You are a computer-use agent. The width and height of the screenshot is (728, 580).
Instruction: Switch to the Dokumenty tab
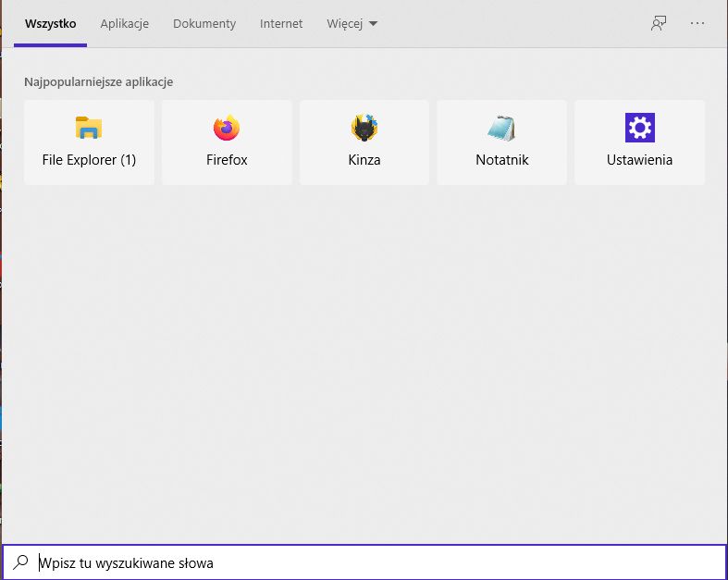click(x=204, y=24)
